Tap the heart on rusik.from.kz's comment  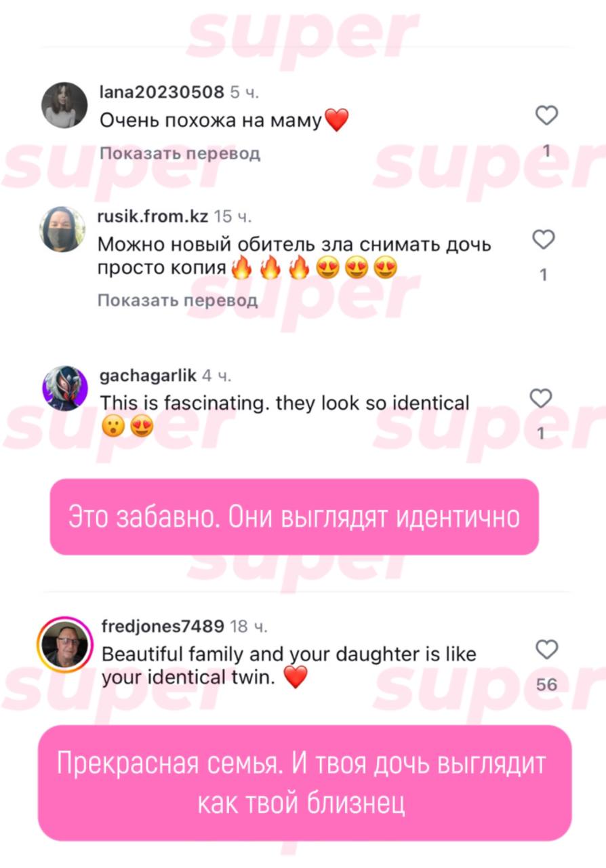pyautogui.click(x=543, y=239)
